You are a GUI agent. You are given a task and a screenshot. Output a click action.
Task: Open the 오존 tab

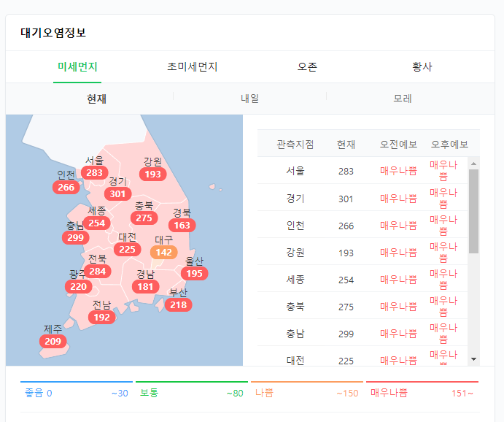[307, 67]
